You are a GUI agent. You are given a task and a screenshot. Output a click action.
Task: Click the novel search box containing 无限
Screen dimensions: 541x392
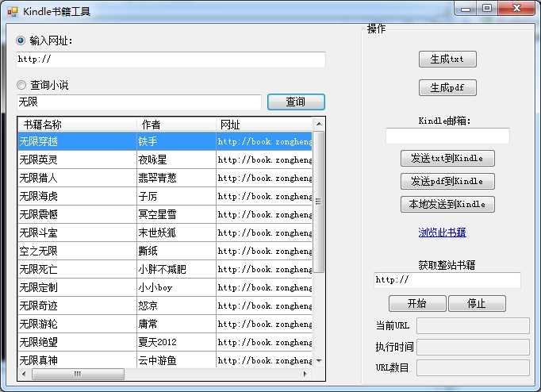(x=139, y=102)
